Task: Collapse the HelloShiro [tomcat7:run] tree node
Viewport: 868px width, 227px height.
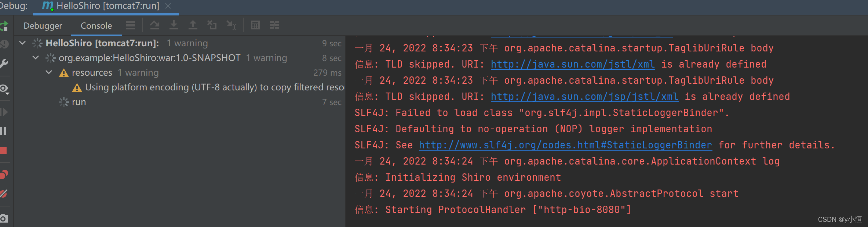Action: click(x=22, y=43)
